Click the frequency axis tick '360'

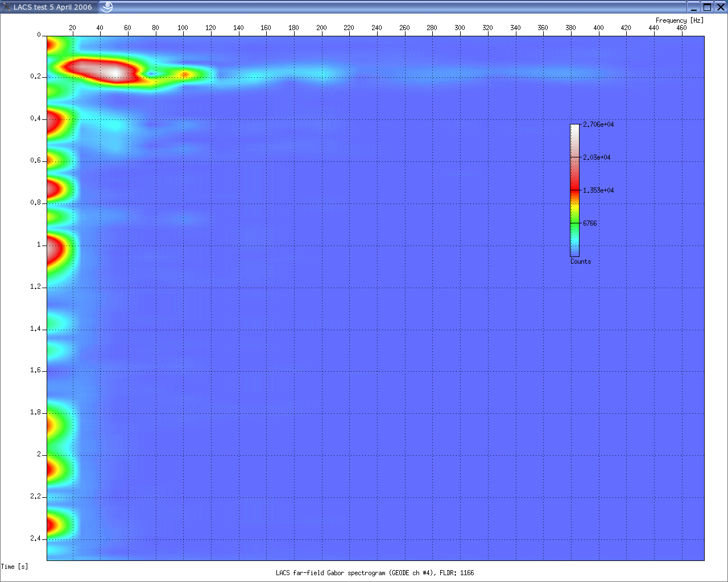(x=543, y=28)
